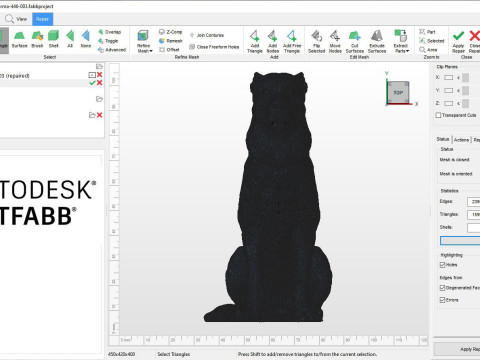Viewport: 480px width, 360px height.
Task: Choose the Brush selection tool
Action: [37, 39]
